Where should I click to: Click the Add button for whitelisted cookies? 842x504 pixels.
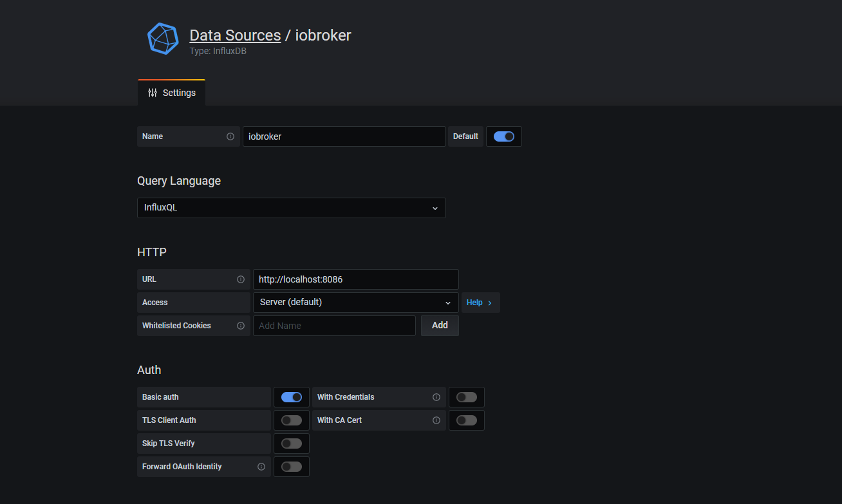(x=440, y=326)
